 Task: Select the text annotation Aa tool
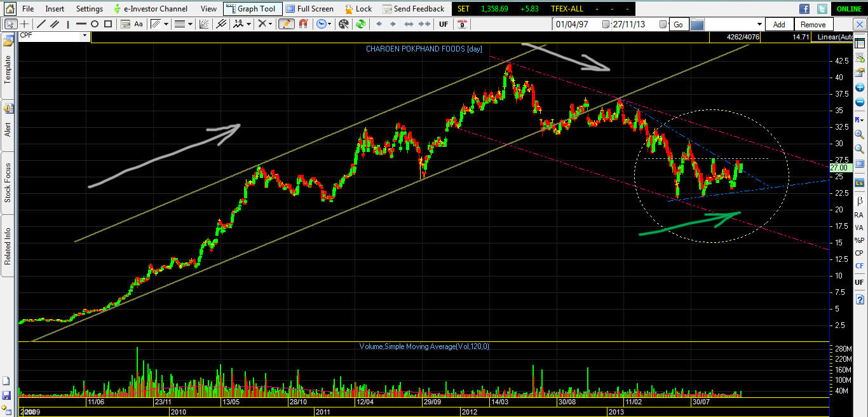tap(139, 24)
